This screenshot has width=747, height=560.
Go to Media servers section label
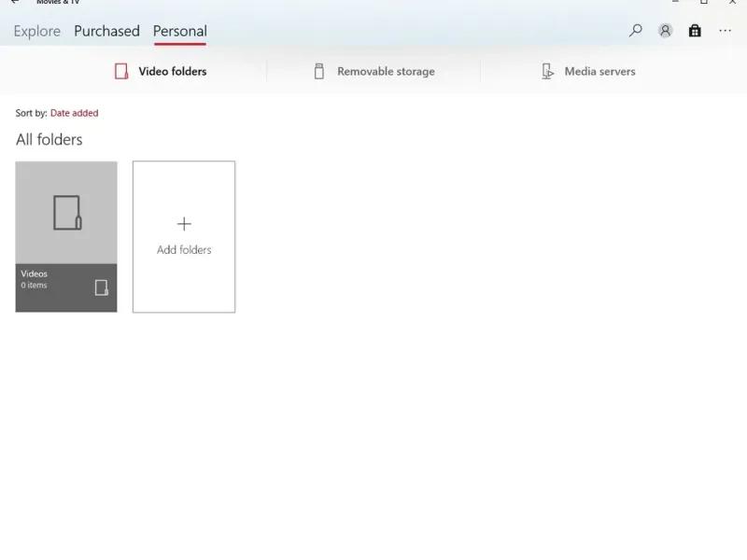pos(599,72)
